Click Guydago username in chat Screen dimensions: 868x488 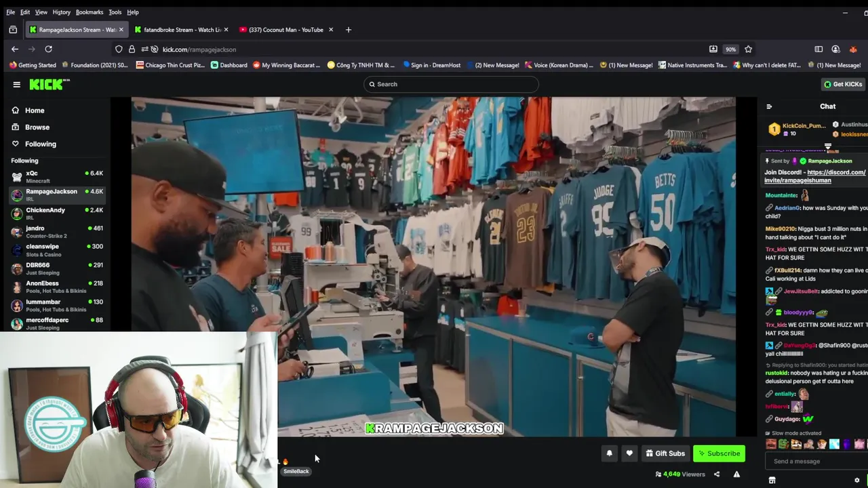[787, 419]
